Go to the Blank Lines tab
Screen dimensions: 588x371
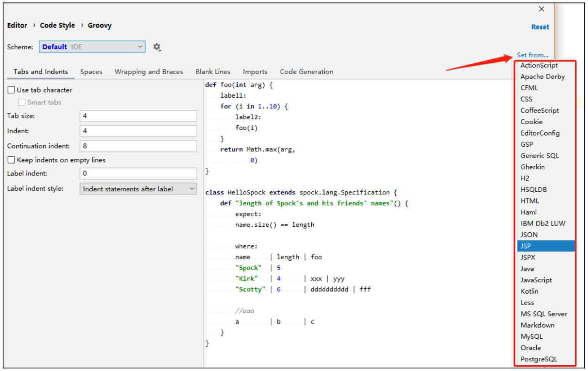pyautogui.click(x=213, y=72)
